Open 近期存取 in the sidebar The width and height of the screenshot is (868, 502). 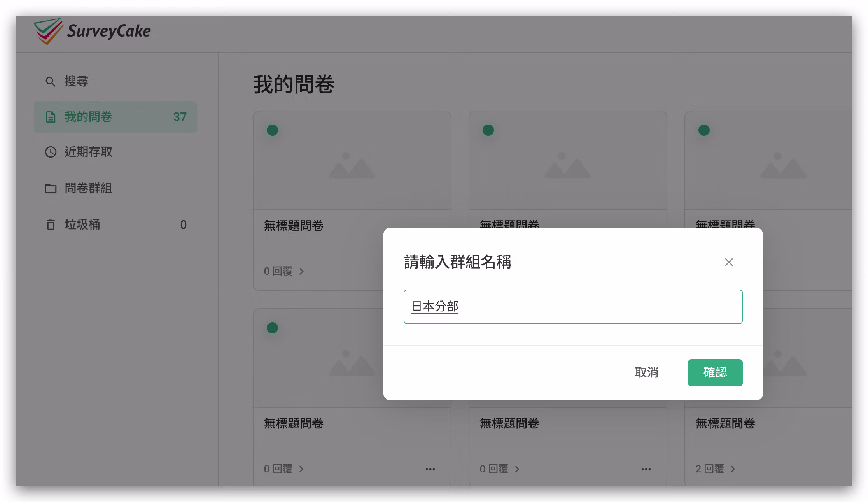[x=115, y=152]
